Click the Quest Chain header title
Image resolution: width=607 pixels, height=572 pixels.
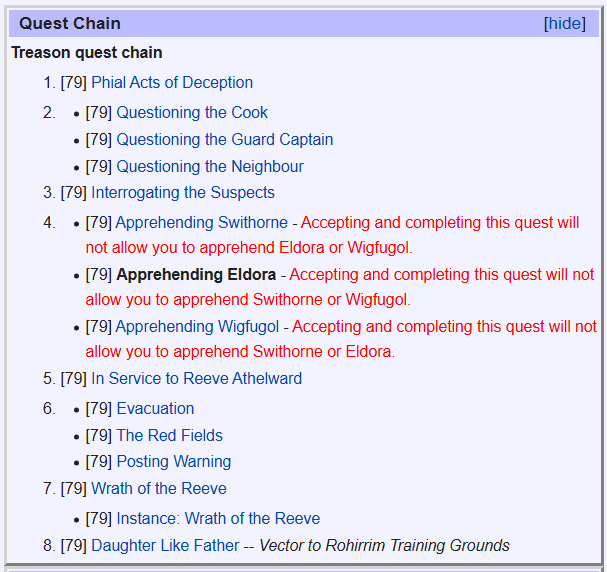[70, 24]
